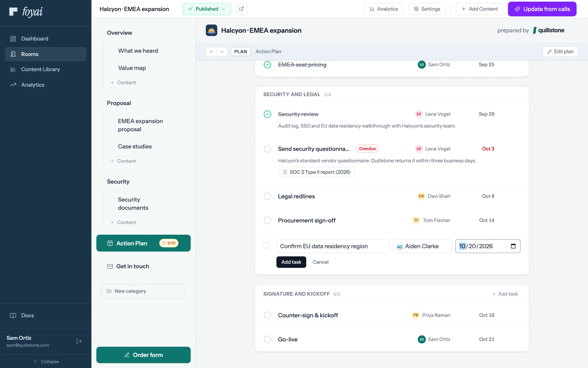
Task: Open room in new tab icon
Action: point(242,9)
